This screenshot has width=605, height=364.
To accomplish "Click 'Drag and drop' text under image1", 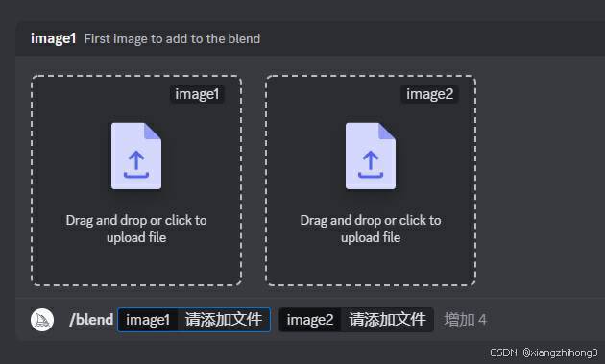I will click(136, 229).
